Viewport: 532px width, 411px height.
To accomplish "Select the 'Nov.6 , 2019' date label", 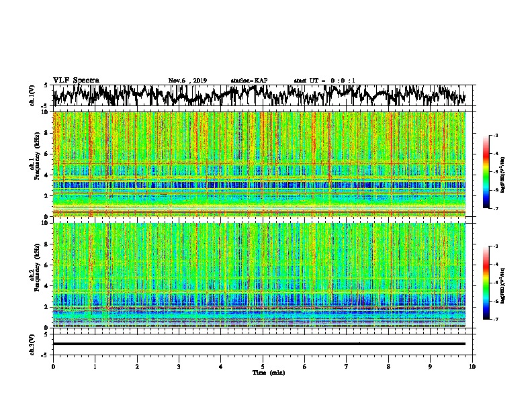I will 187,81.
